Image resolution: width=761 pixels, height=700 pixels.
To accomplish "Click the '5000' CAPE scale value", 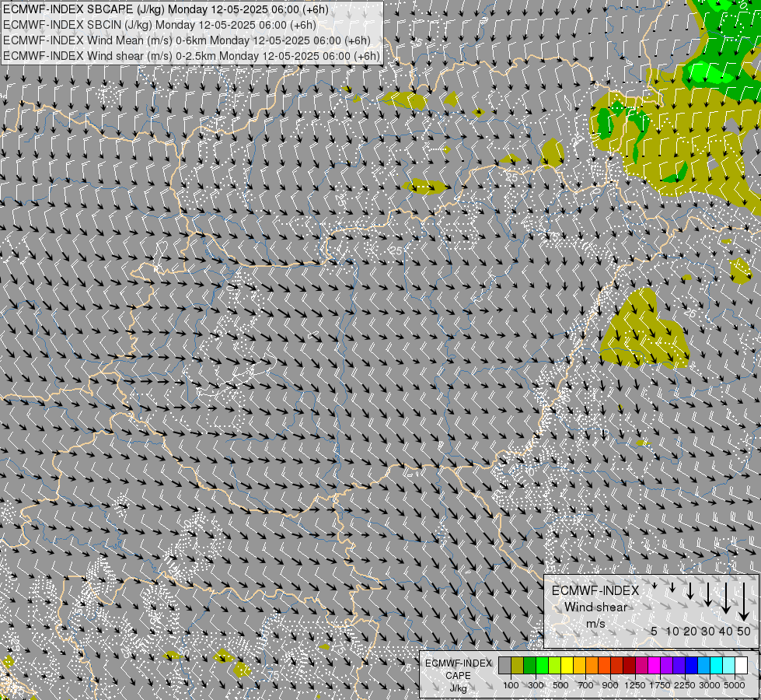I will (x=735, y=685).
